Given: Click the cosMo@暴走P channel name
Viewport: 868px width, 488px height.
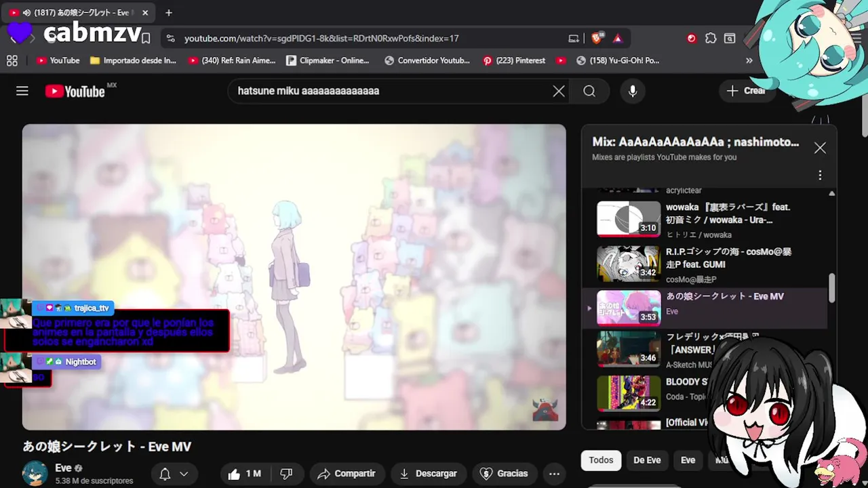Looking at the screenshot, I should click(x=691, y=279).
